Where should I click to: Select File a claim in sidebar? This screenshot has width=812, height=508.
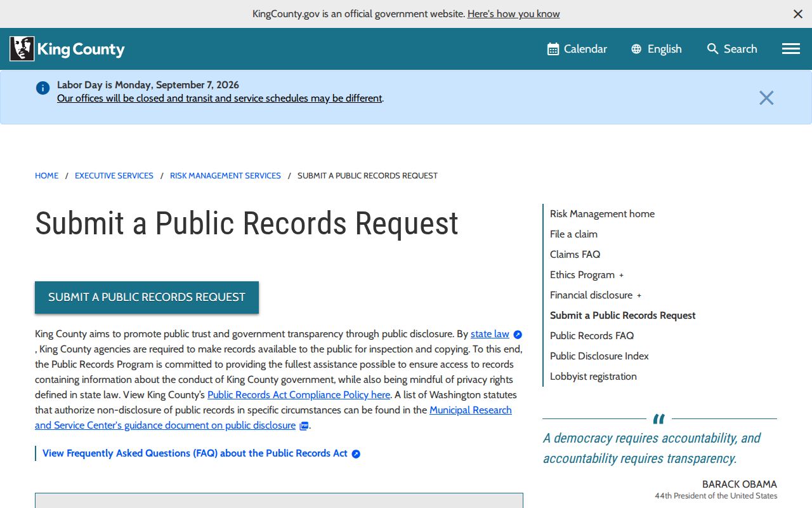pyautogui.click(x=573, y=234)
